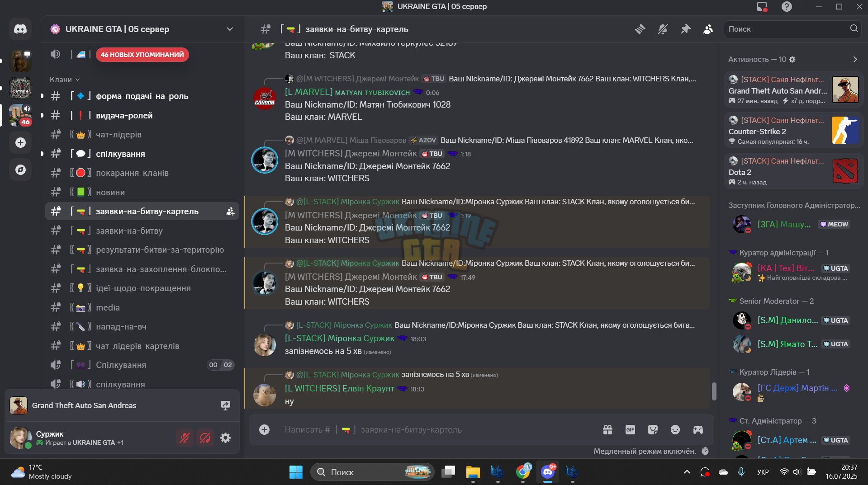This screenshot has height=485, width=868.
Task: Select the server with 46 mention badge
Action: click(20, 115)
